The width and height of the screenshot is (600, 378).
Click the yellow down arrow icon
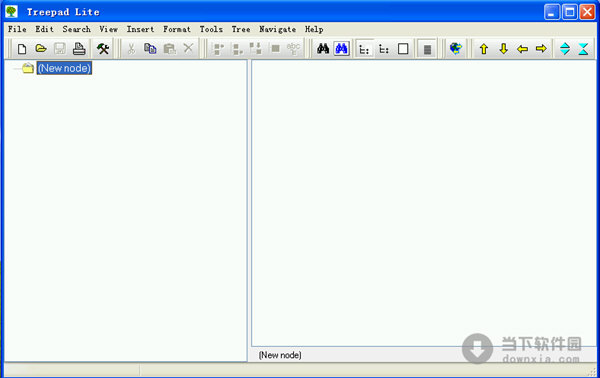pos(503,49)
